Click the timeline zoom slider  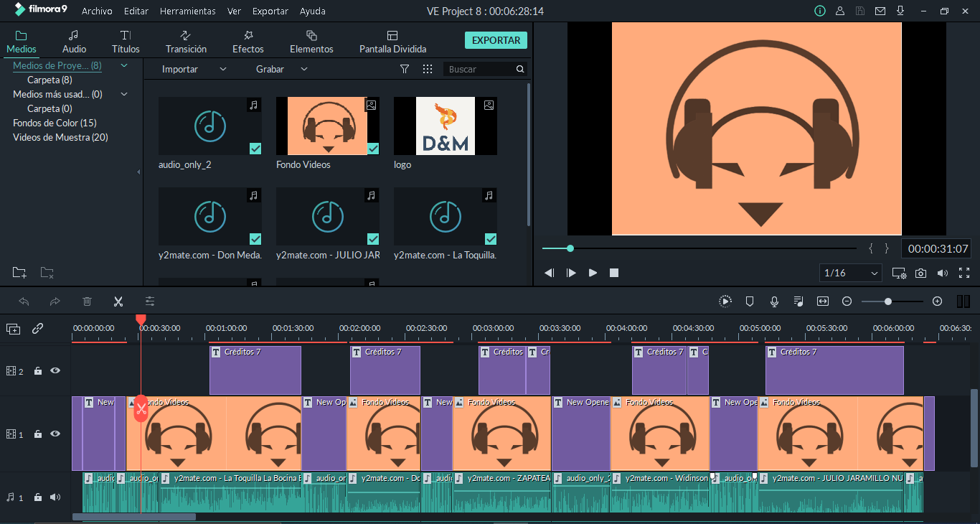892,301
